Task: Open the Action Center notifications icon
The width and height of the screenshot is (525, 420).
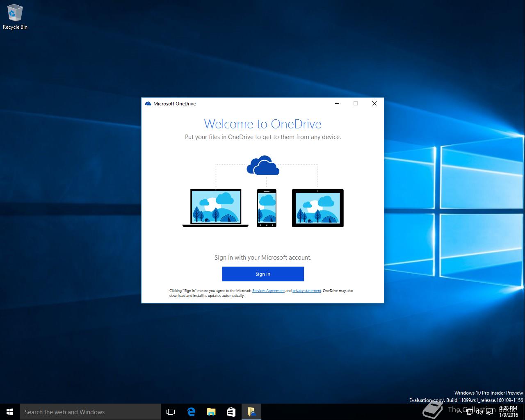Action: (x=489, y=412)
